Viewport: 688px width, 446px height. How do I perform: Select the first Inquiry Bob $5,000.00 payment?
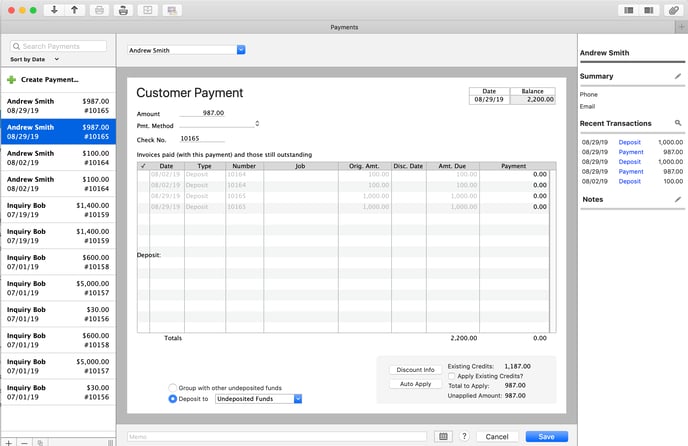58,288
